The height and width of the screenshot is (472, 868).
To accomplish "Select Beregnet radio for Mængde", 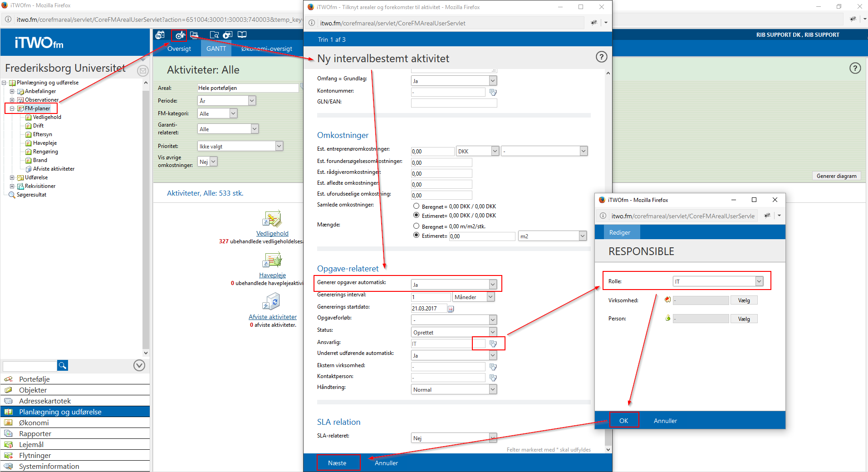I will coord(416,226).
